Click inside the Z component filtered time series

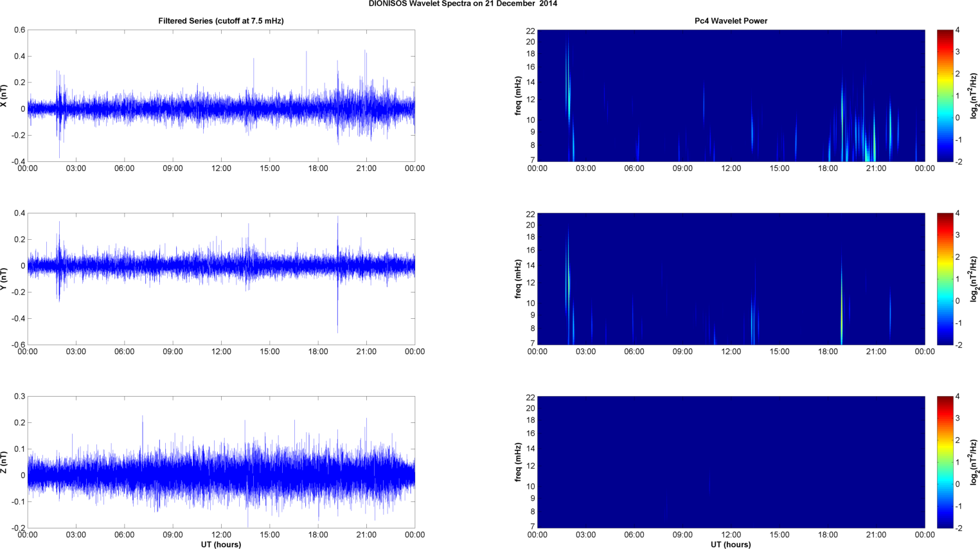pyautogui.click(x=221, y=462)
